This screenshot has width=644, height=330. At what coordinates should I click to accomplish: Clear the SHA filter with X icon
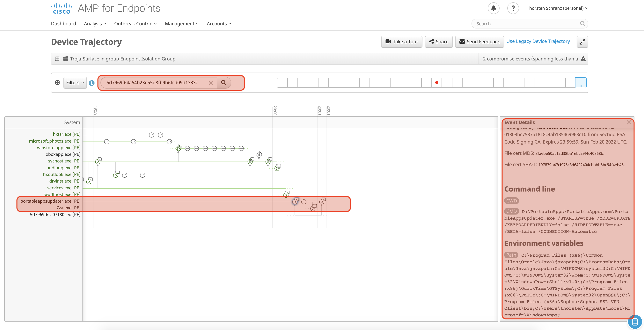[211, 83]
